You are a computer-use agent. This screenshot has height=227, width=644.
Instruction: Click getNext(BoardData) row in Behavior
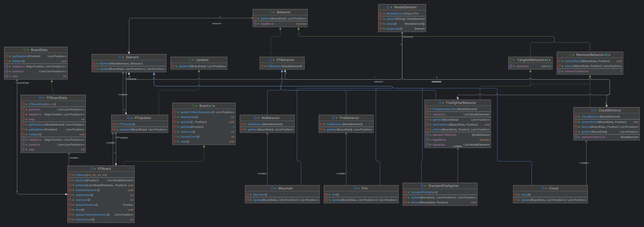click(x=280, y=18)
